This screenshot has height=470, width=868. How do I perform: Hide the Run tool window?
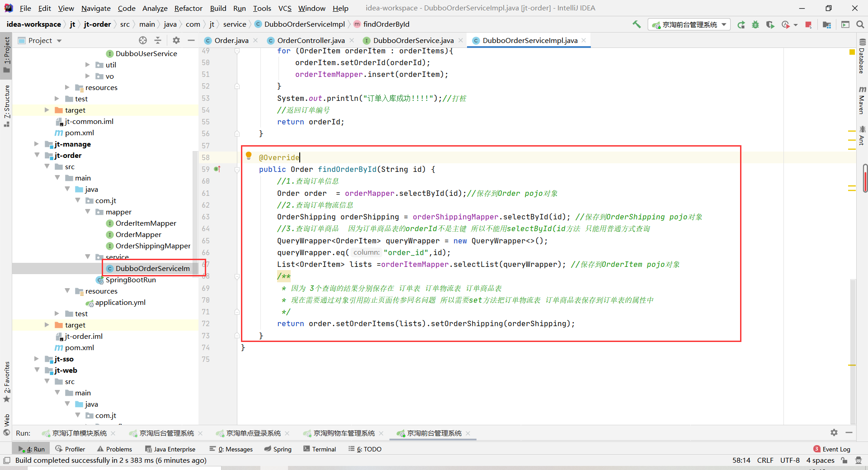(849, 432)
